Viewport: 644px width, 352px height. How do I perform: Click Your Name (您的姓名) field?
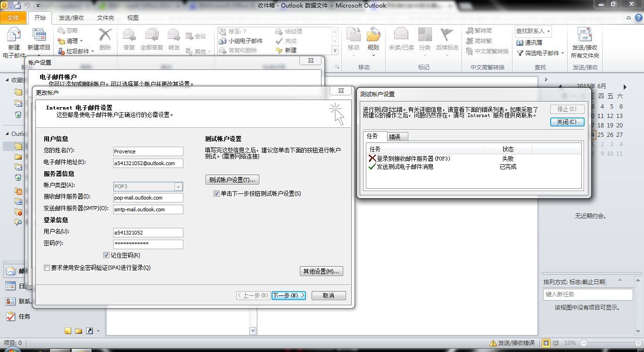[x=148, y=151]
